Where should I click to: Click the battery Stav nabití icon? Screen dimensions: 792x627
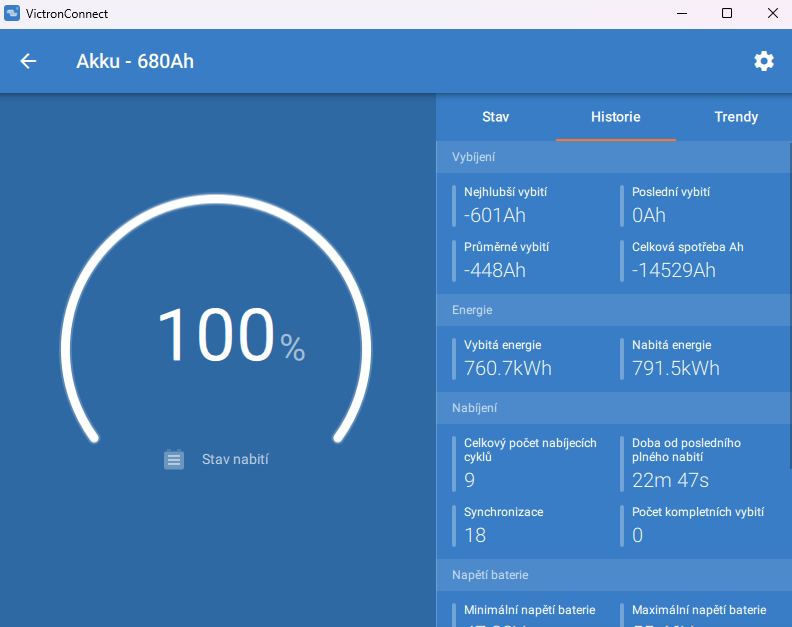pyautogui.click(x=174, y=459)
